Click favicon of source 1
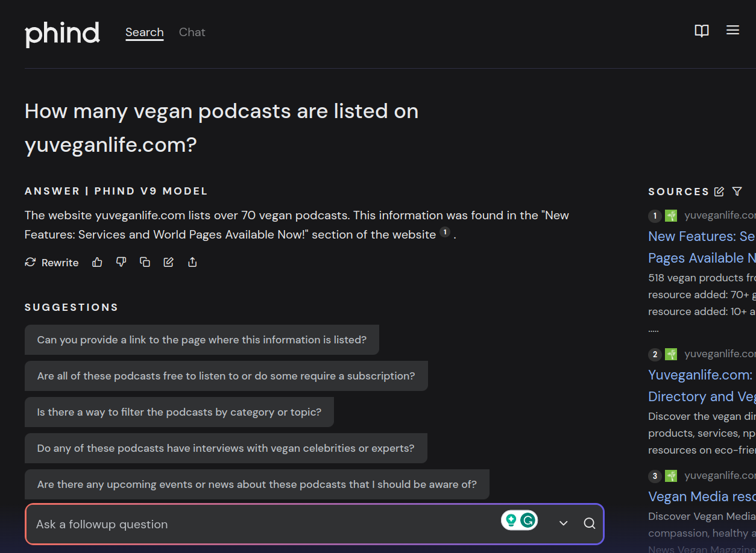Image resolution: width=756 pixels, height=553 pixels. coord(671,216)
